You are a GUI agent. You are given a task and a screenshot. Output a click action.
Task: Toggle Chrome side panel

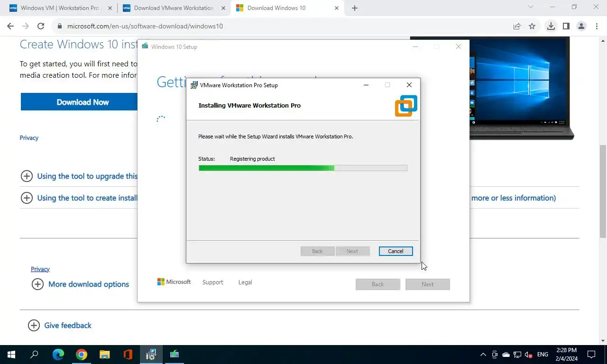point(566,26)
